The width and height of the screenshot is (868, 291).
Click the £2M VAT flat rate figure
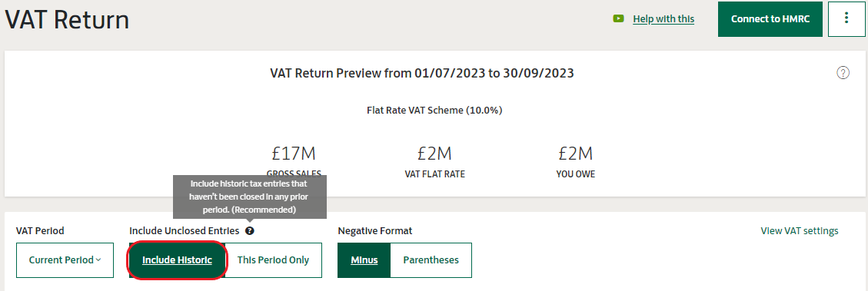[x=434, y=154]
